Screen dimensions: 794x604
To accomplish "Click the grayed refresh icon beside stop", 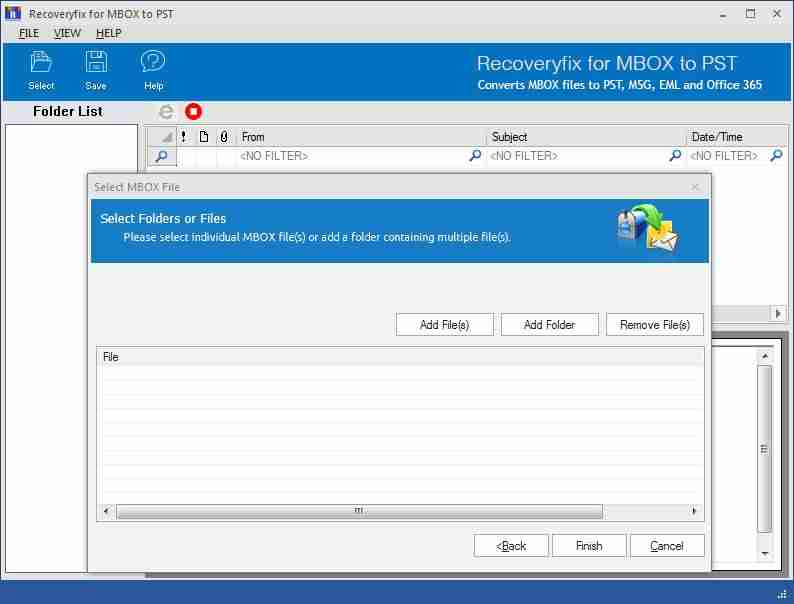I will coord(166,111).
